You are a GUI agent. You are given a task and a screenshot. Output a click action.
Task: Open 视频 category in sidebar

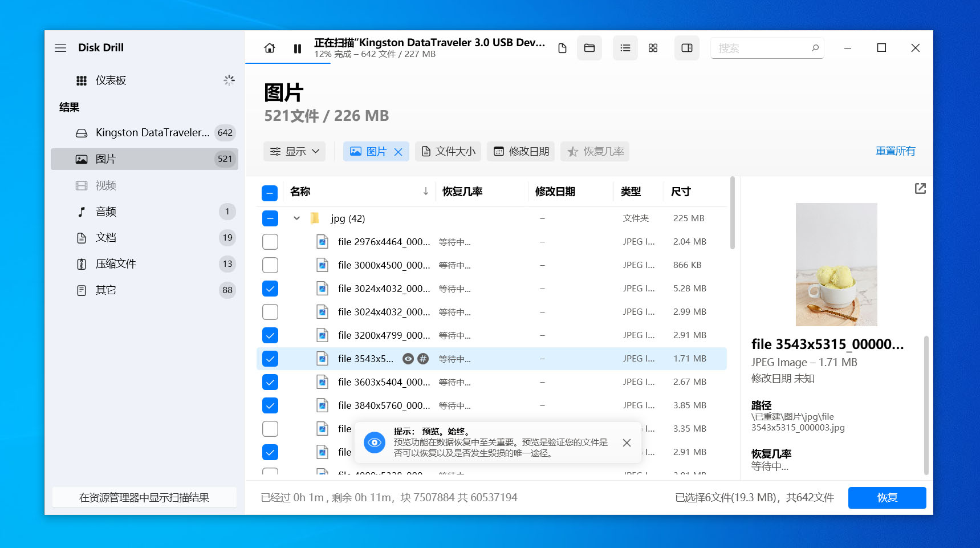tap(145, 185)
